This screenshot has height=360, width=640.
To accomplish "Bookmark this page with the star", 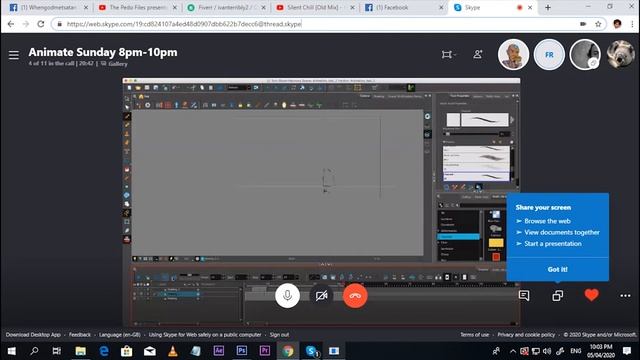I will pyautogui.click(x=598, y=24).
